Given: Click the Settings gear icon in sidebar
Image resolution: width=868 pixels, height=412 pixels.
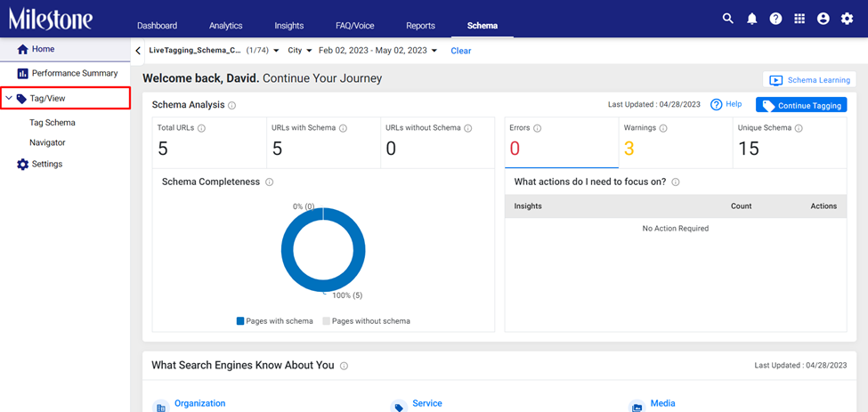Looking at the screenshot, I should pyautogui.click(x=22, y=165).
